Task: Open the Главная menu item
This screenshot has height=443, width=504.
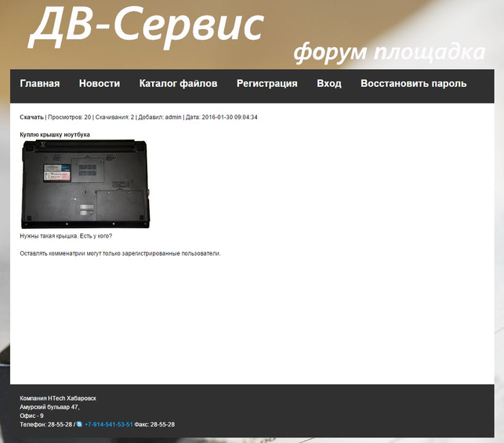Action: point(40,84)
